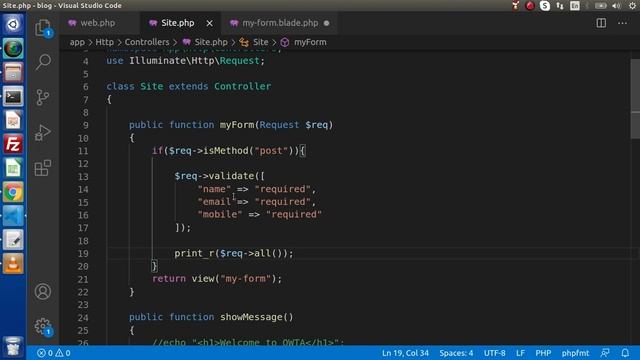Open the battery indicator in top panel

[600, 6]
